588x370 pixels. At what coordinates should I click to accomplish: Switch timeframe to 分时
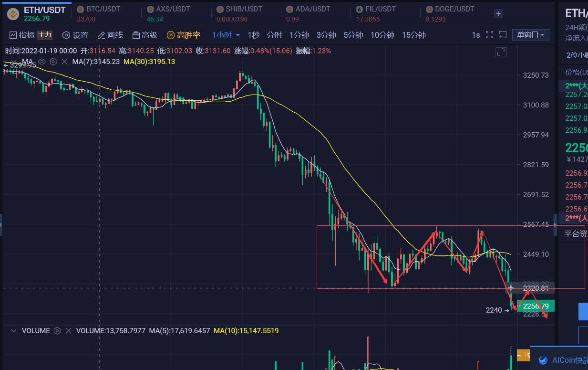pyautogui.click(x=274, y=35)
